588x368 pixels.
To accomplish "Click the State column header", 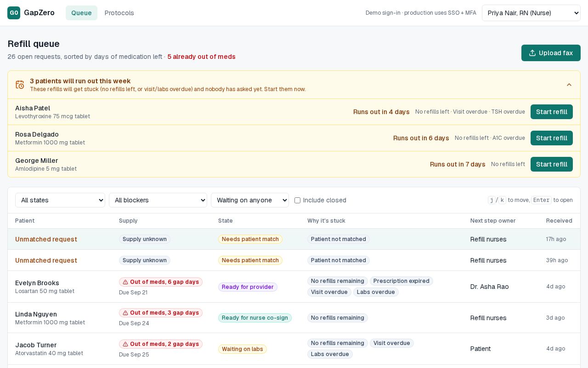I will click(226, 221).
